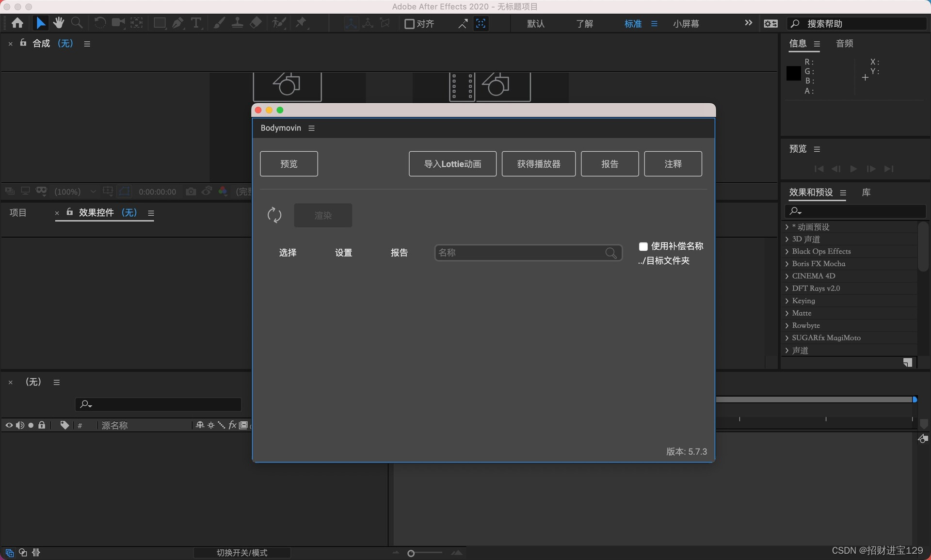Toggle the 合成 panel lock icon
This screenshot has height=560, width=931.
tap(23, 43)
